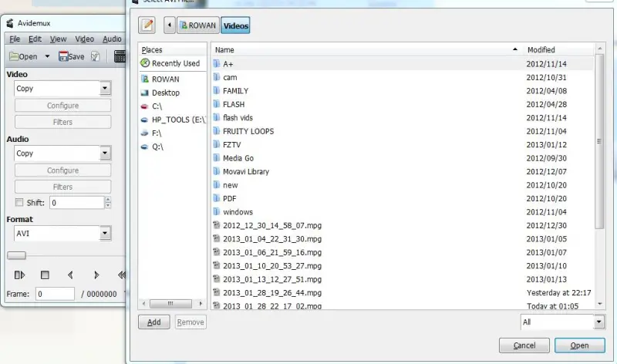Click Configure under Video section

[63, 106]
